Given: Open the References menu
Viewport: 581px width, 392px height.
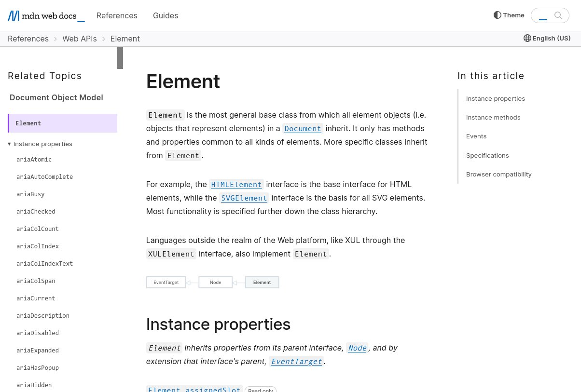Looking at the screenshot, I should 117,15.
